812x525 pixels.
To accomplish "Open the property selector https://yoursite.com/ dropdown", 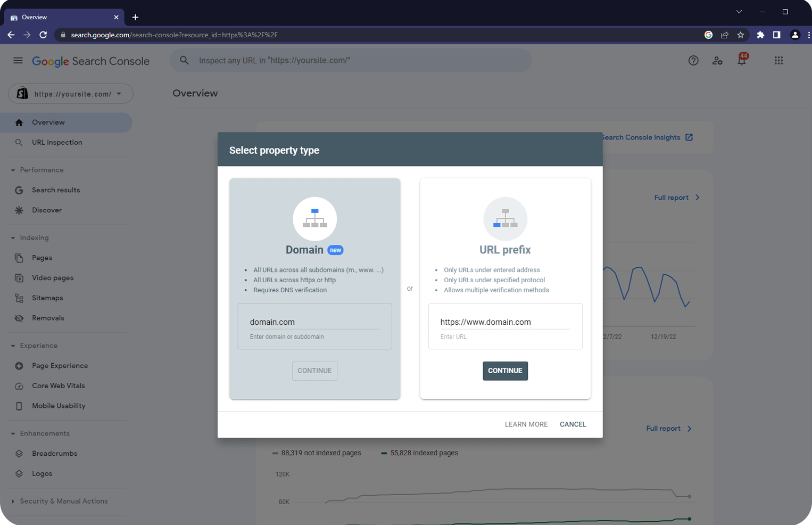I will point(71,94).
